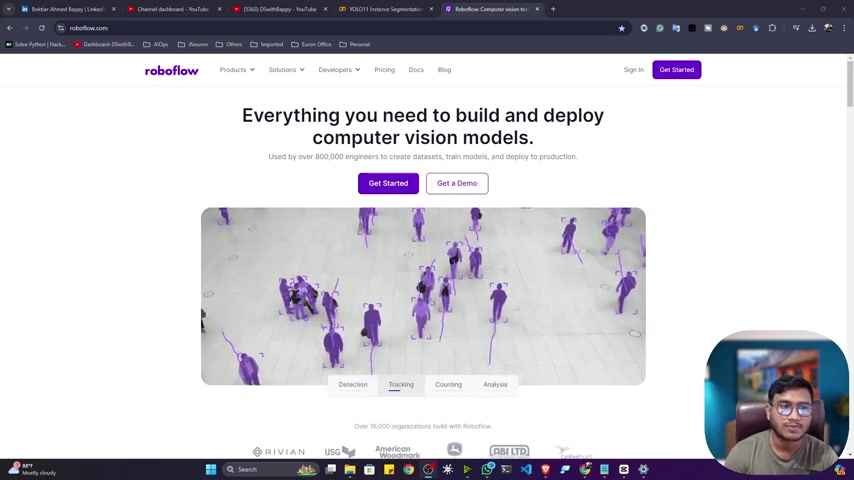
Task: Bookmark this page with the star icon
Action: click(621, 28)
